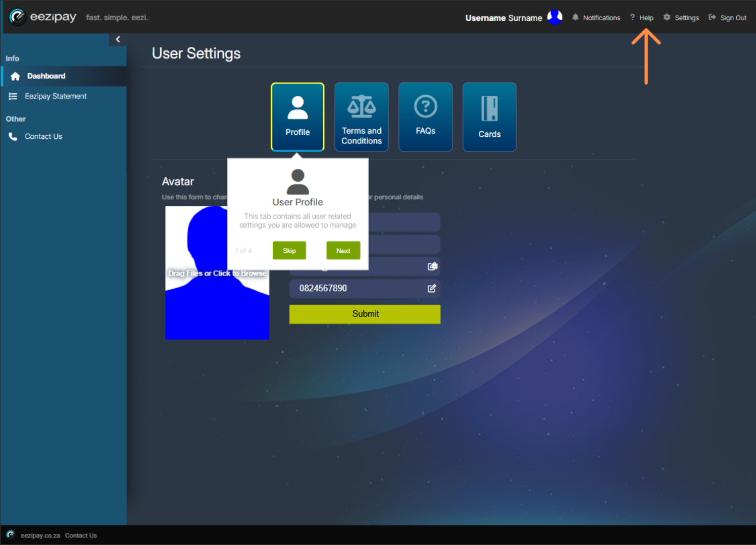
Task: Click the edit icon in the 0824567890 field
Action: coord(432,288)
